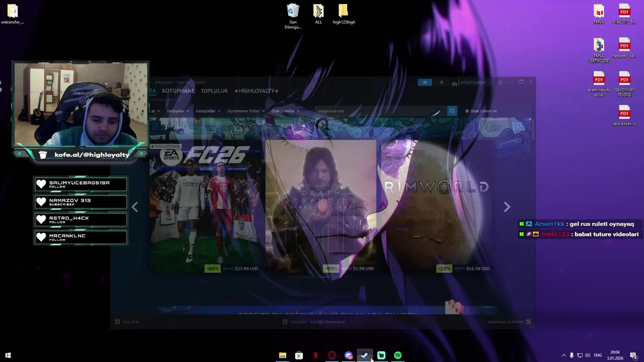Click the ASTRO_H4CK follow alert
The image size is (644, 362).
click(x=80, y=220)
